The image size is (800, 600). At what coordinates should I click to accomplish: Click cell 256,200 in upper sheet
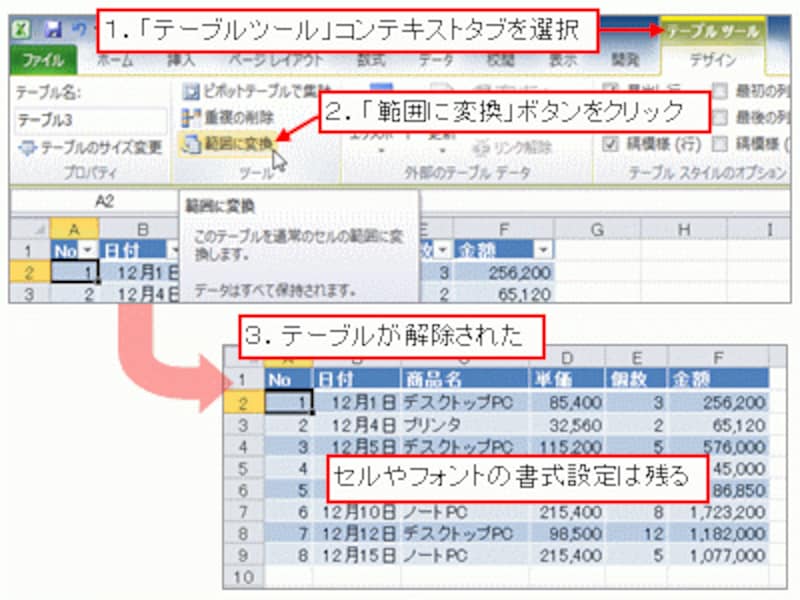[503, 273]
